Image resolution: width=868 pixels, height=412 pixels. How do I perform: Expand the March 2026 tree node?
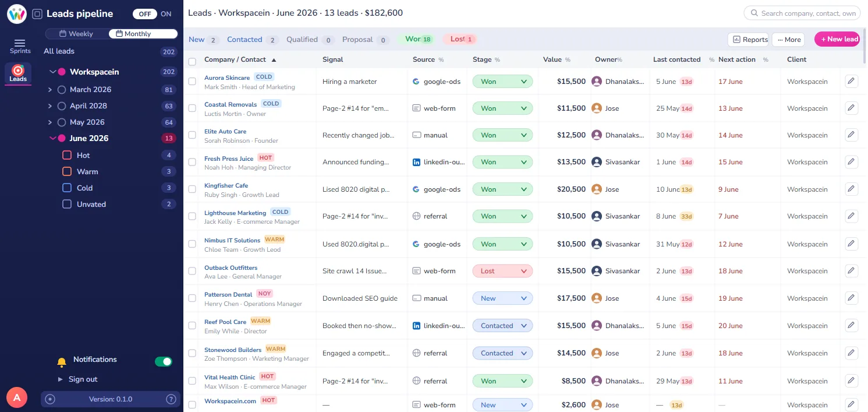[x=50, y=90]
